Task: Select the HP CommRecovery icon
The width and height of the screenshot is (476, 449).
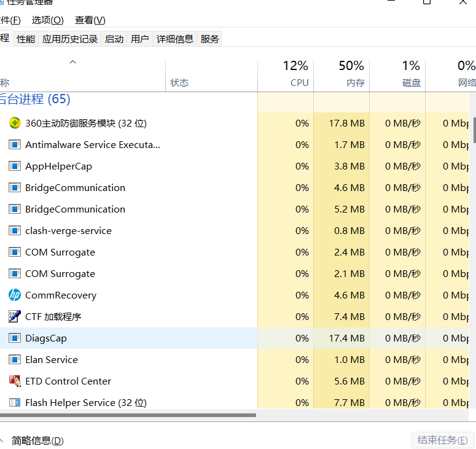Action: click(15, 295)
